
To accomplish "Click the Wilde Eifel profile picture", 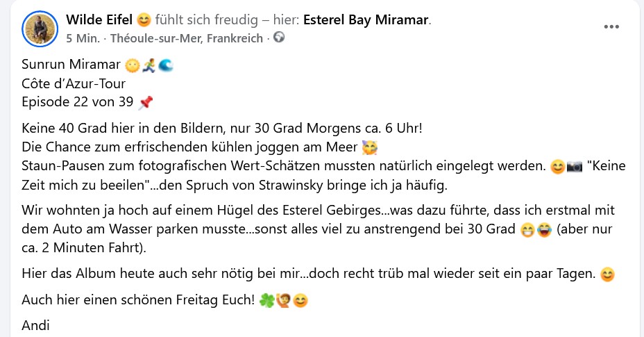I will coord(40,28).
